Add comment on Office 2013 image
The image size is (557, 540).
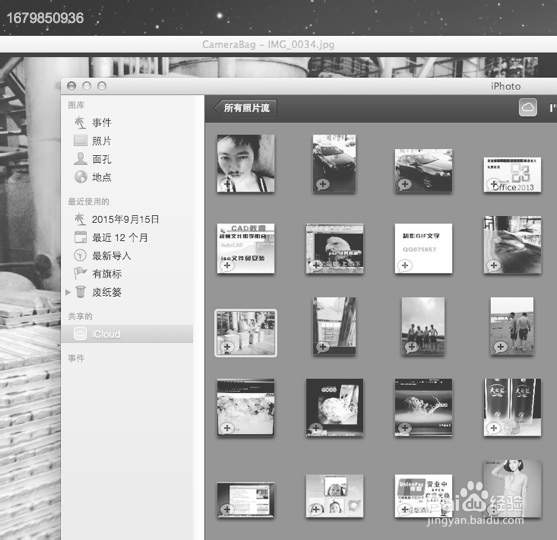[494, 184]
